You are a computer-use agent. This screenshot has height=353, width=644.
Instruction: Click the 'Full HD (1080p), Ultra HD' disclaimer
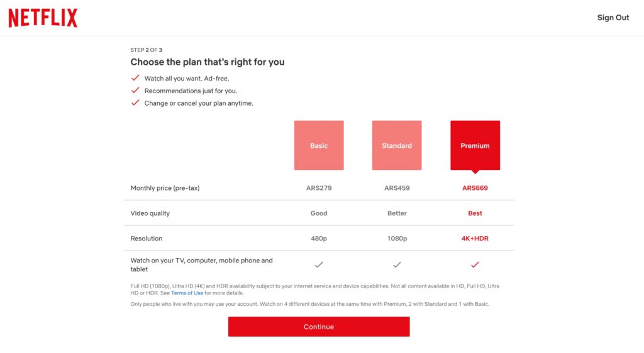click(315, 289)
